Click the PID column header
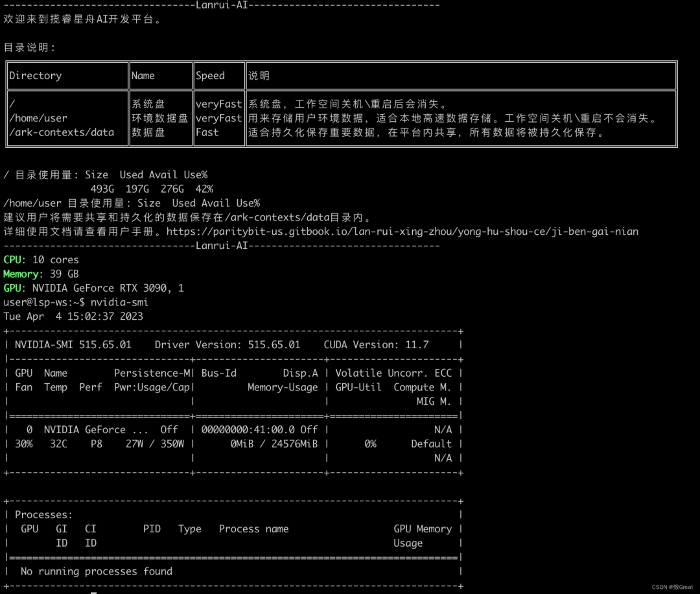 pyautogui.click(x=152, y=529)
